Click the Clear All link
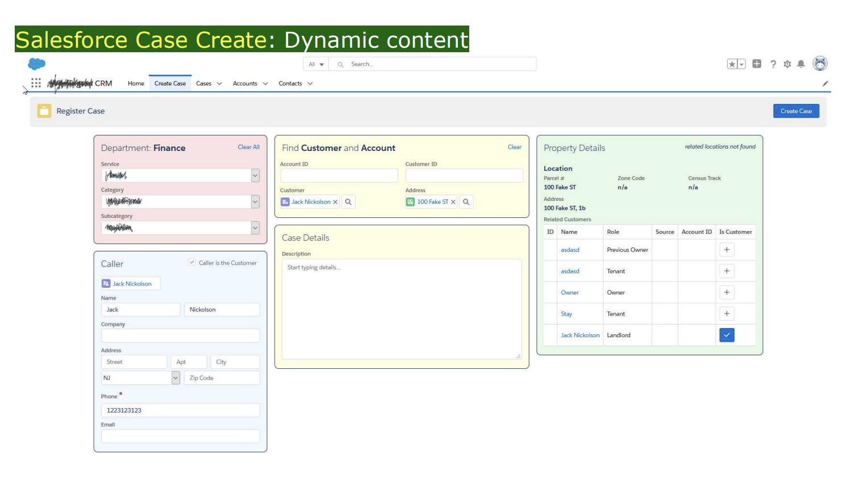The height and width of the screenshot is (496, 868). [248, 147]
